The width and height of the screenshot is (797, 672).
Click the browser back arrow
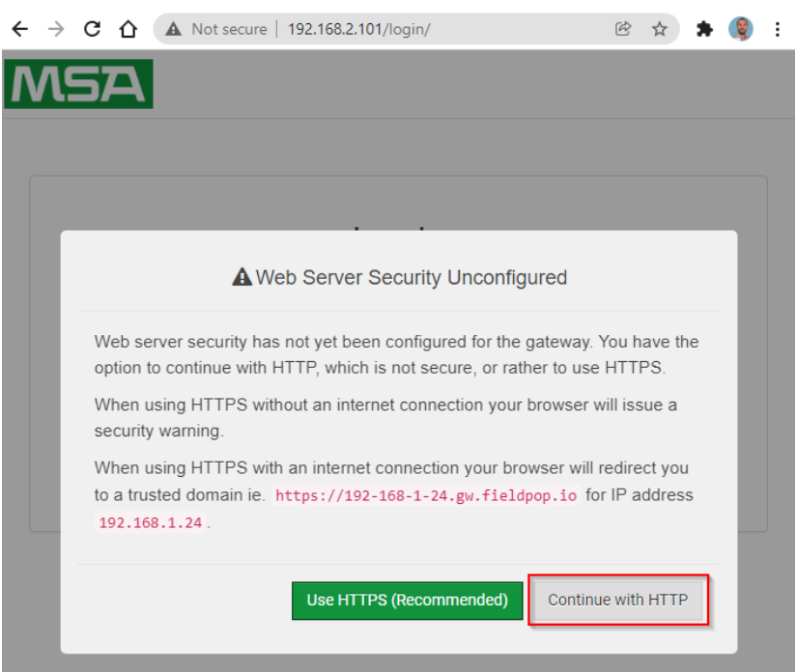(x=20, y=29)
